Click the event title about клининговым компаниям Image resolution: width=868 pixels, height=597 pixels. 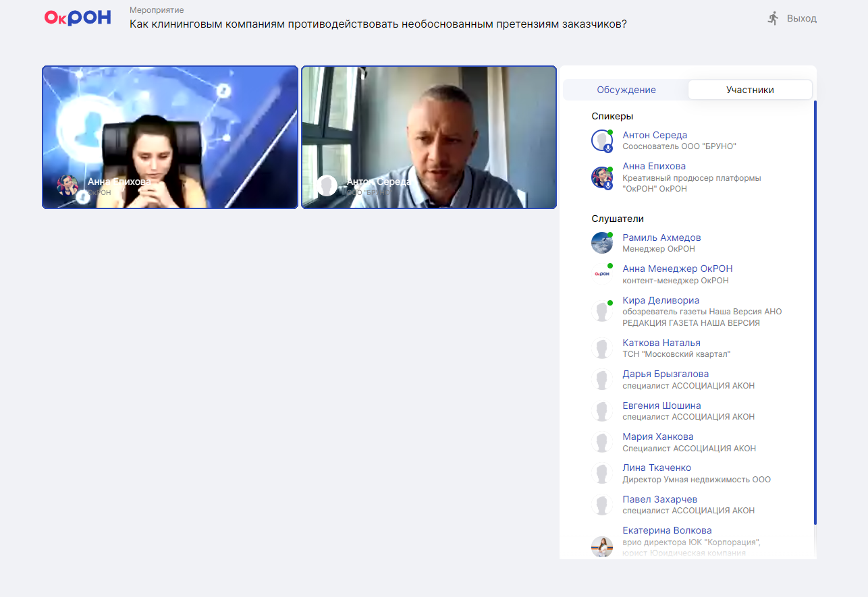tap(378, 24)
